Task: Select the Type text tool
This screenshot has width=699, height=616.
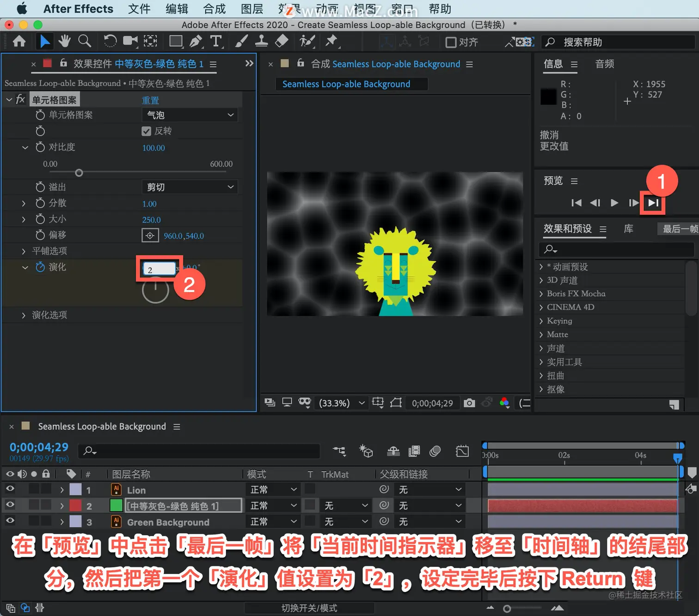Action: pyautogui.click(x=216, y=42)
